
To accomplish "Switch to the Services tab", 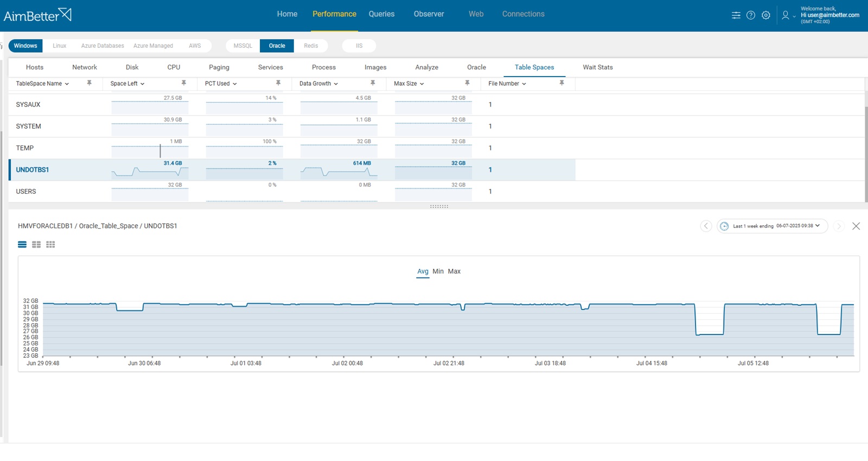I will [271, 67].
